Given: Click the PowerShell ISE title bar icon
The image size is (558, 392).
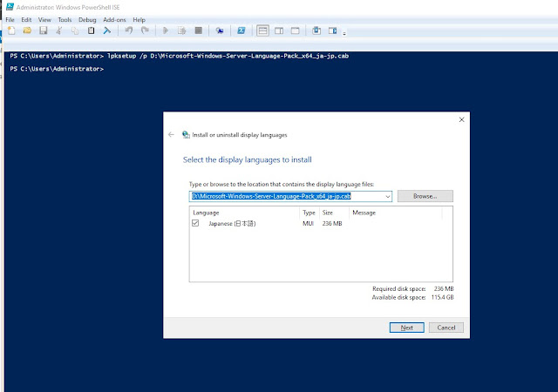Looking at the screenshot, I should click(x=10, y=7).
